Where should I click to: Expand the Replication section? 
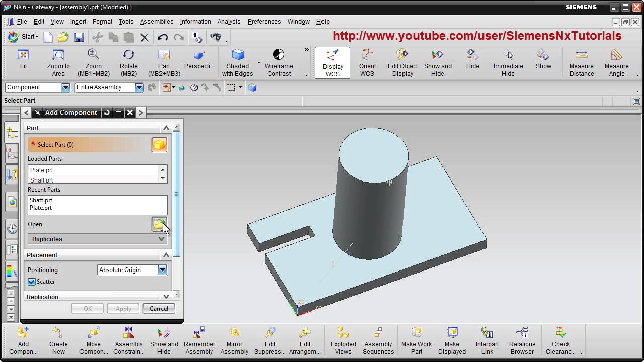click(x=166, y=296)
